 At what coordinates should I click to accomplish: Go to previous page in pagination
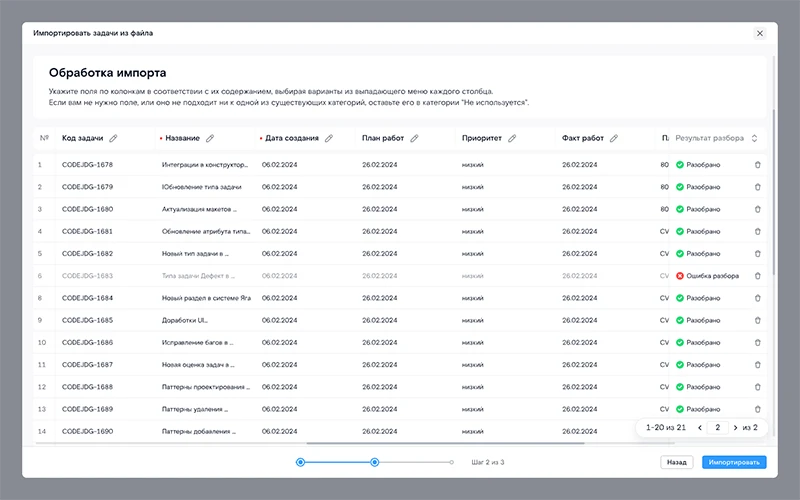pyautogui.click(x=700, y=428)
